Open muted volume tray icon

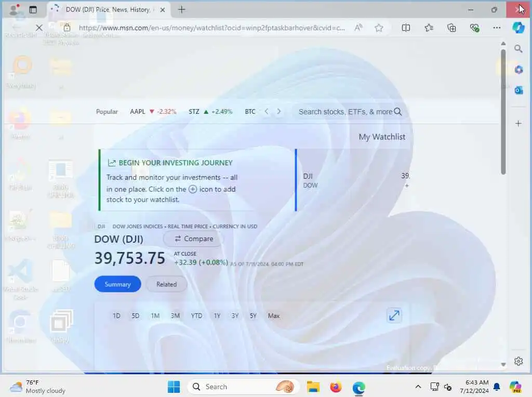(448, 387)
